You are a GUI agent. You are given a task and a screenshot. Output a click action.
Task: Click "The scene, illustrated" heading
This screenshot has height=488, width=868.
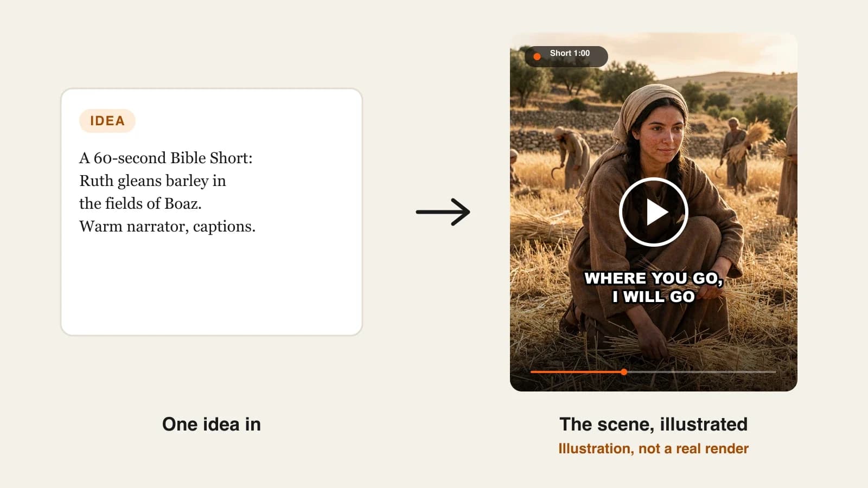pos(654,424)
